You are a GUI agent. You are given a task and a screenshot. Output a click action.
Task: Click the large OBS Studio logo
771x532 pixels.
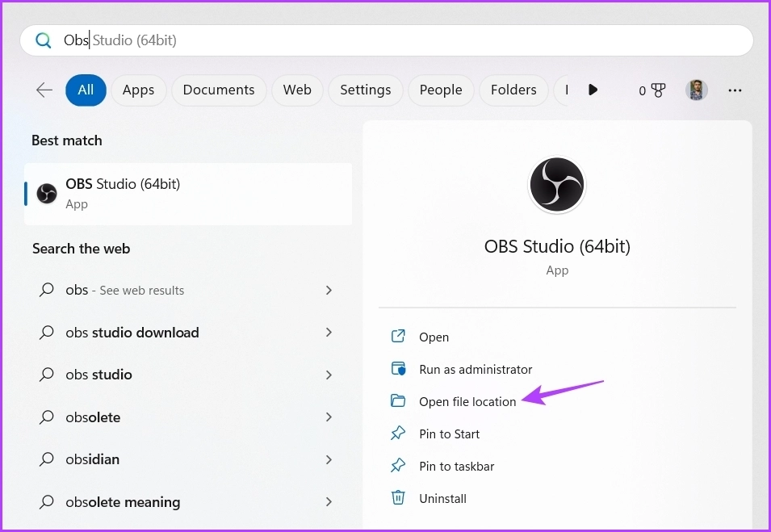point(556,184)
